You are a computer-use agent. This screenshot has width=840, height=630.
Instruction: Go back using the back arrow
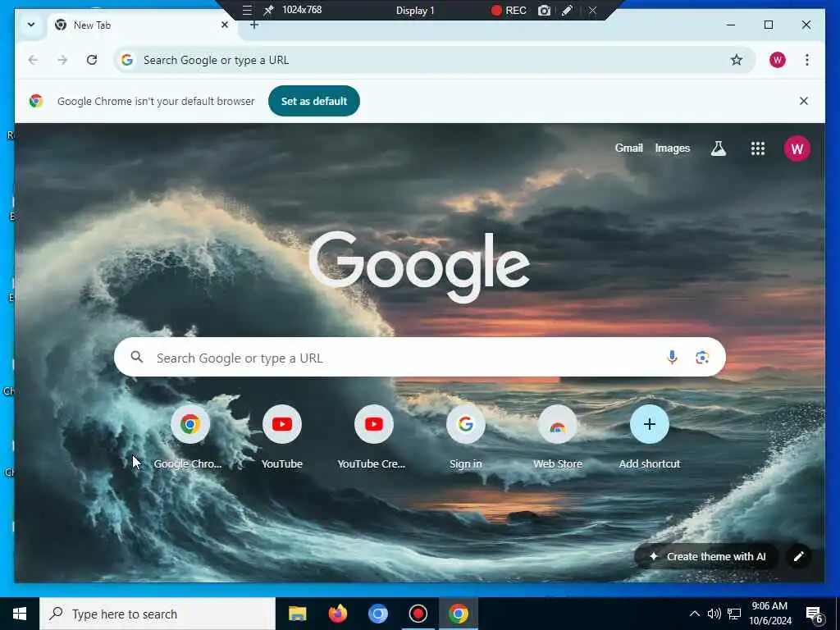tap(33, 60)
